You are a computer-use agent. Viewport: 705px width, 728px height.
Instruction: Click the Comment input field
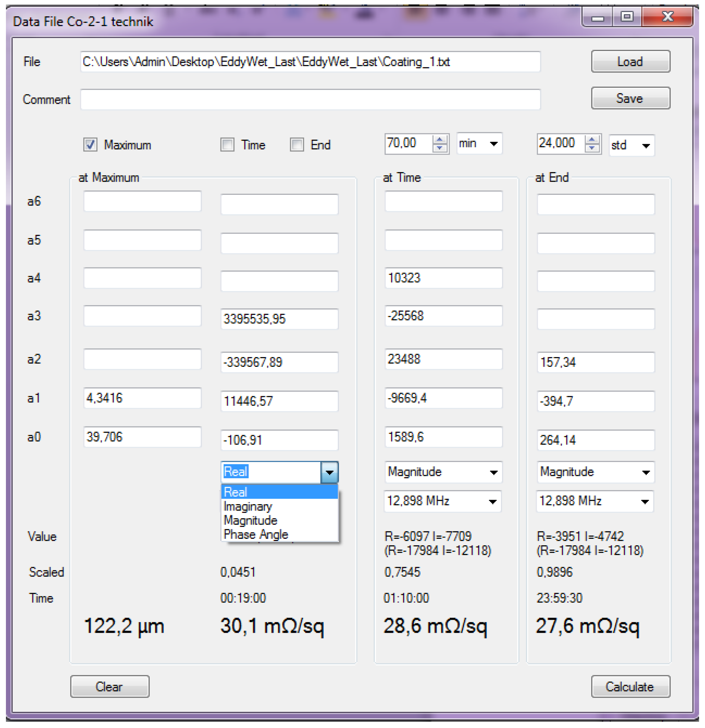pos(310,99)
